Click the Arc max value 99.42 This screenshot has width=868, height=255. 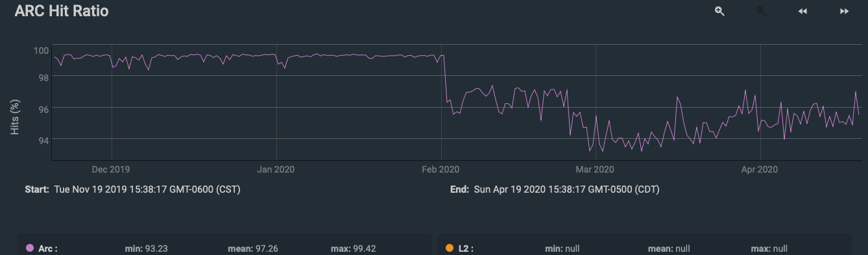(x=365, y=248)
